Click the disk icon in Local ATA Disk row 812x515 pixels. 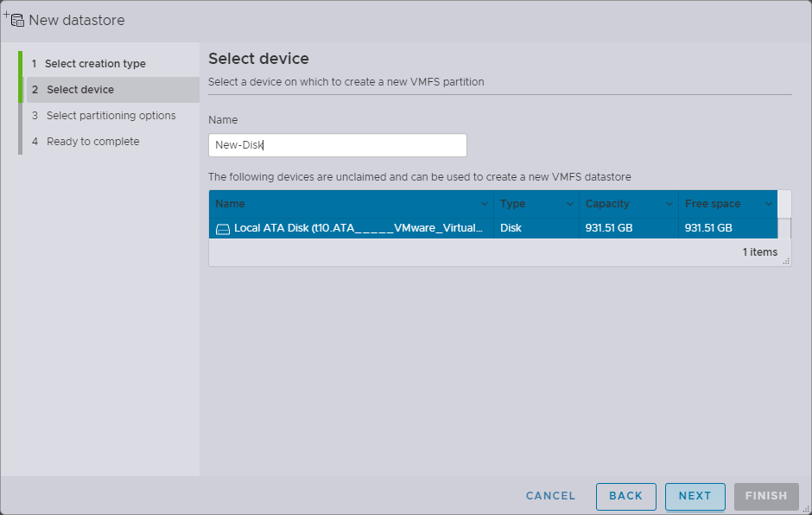coord(223,229)
